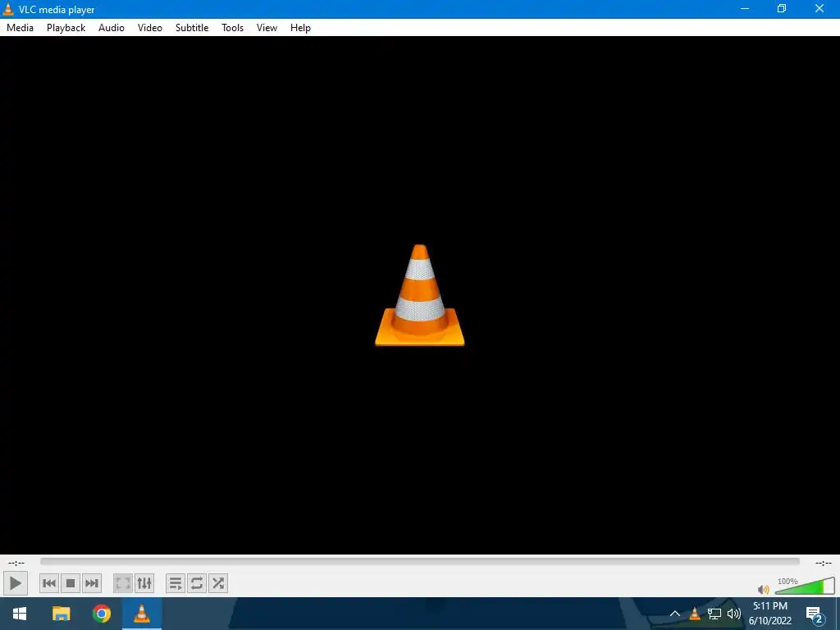Minimize the VLC window
This screenshot has width=840, height=630.
(x=745, y=8)
